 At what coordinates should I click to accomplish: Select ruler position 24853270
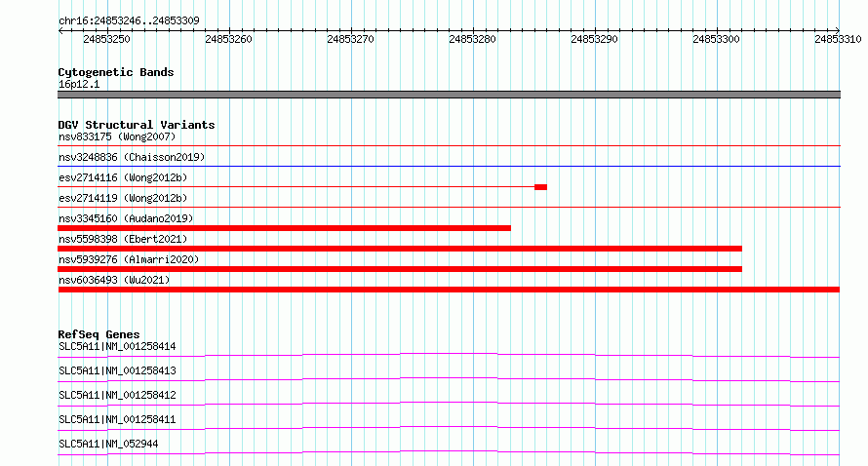pos(350,39)
